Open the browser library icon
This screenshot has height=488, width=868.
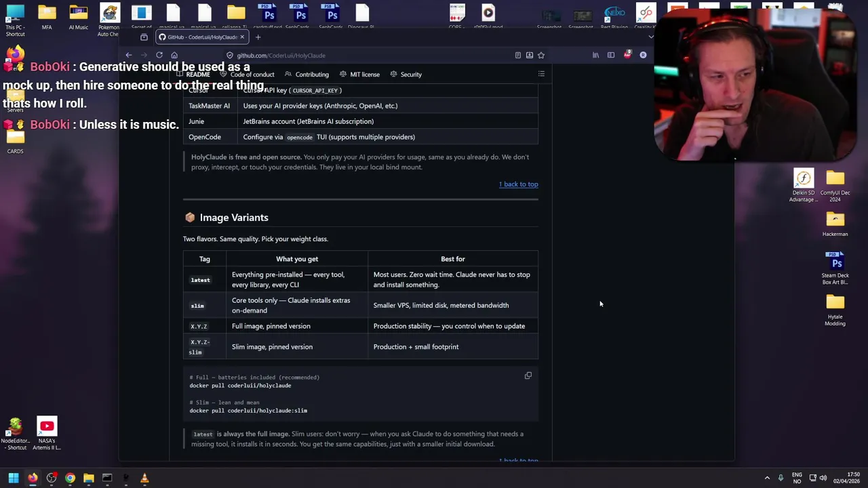[595, 56]
